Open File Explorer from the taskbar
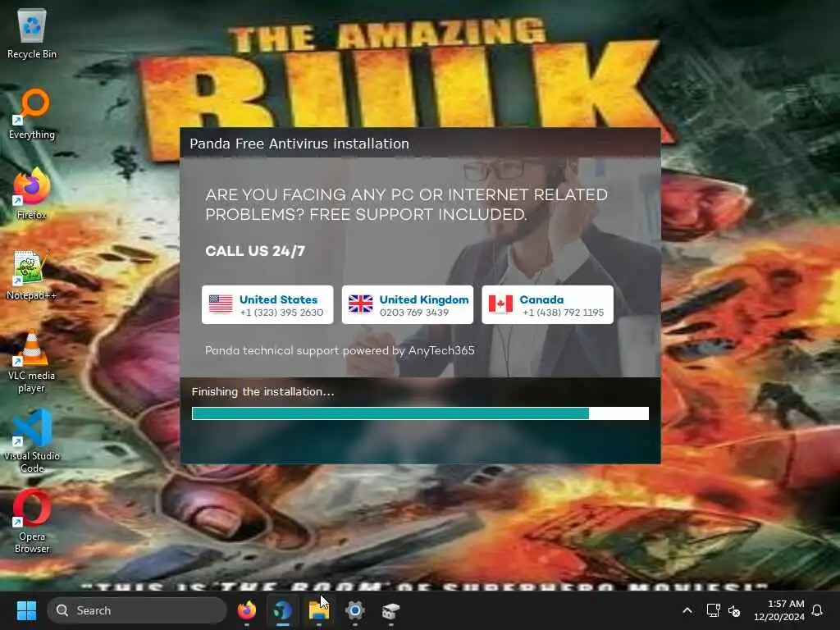Image resolution: width=840 pixels, height=630 pixels. point(319,610)
